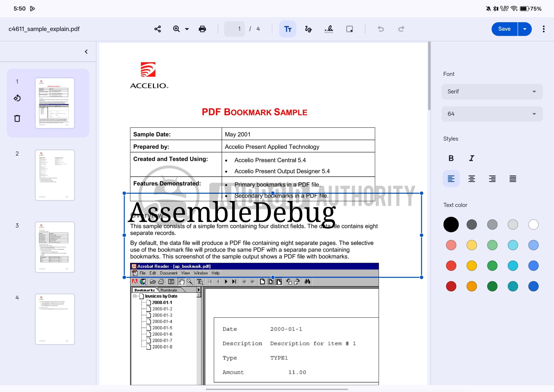This screenshot has height=392, width=554.
Task: Open page 3 thumbnail
Action: [55, 247]
